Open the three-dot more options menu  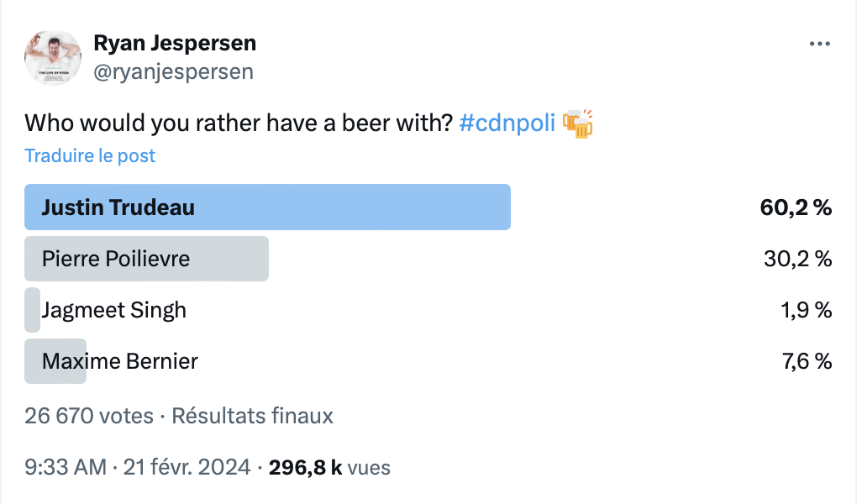click(x=820, y=44)
